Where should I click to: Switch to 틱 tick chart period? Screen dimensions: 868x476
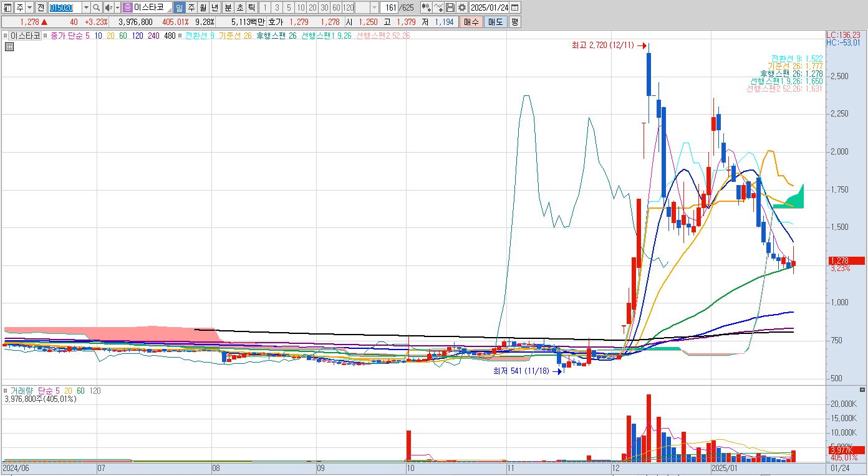pos(251,7)
